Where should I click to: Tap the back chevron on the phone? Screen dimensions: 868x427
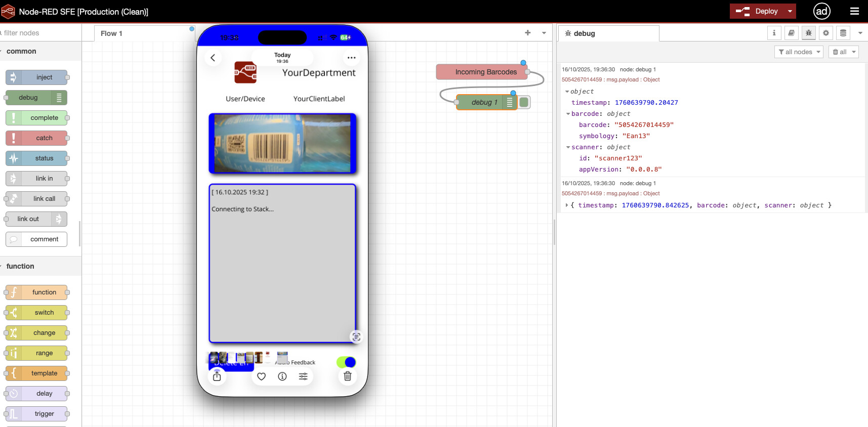pyautogui.click(x=213, y=58)
